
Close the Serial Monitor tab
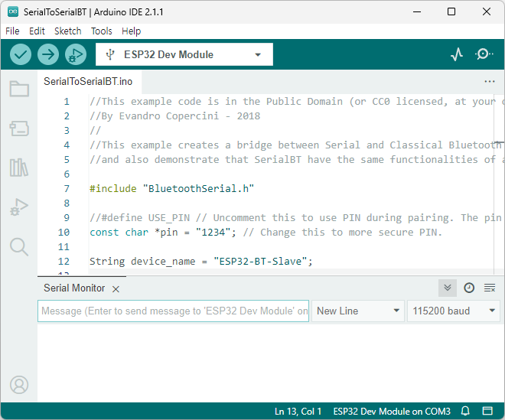click(x=116, y=289)
